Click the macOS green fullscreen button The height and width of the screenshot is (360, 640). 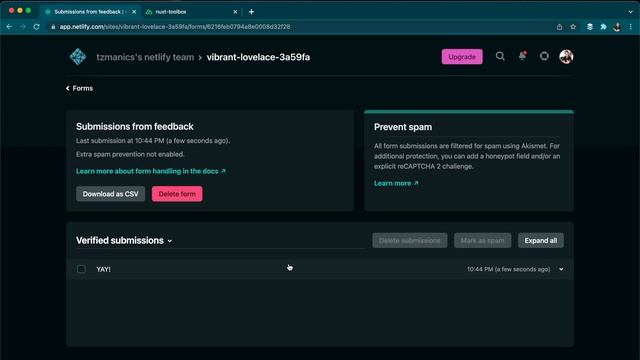pyautogui.click(x=28, y=10)
